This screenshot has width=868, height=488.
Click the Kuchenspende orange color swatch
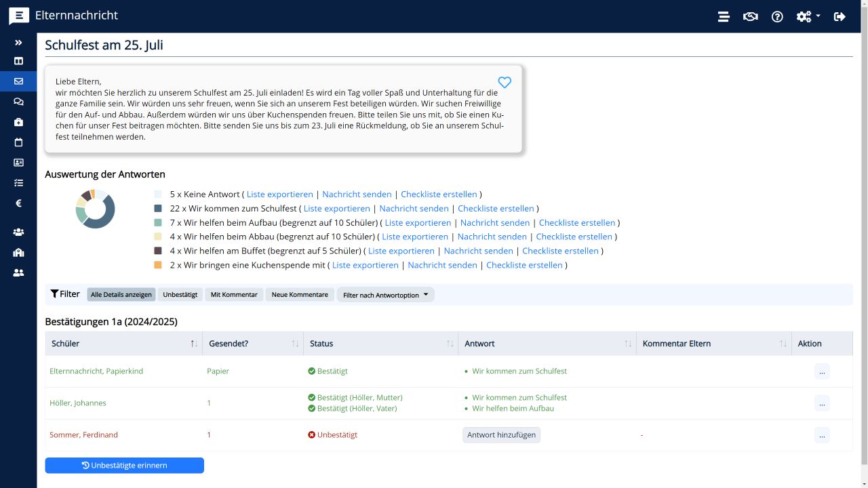pos(158,265)
